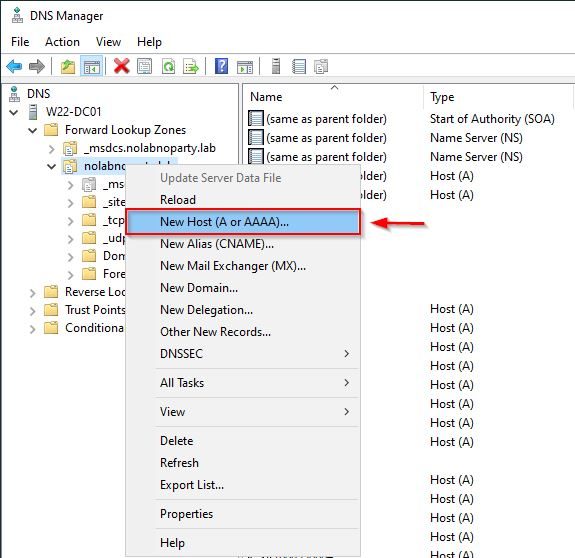Open the View menu in menu bar
The width and height of the screenshot is (575, 558).
[109, 42]
